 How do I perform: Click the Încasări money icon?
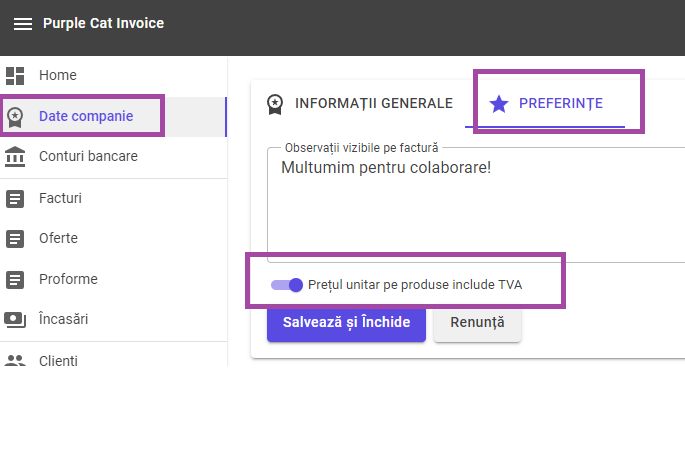click(x=15, y=319)
